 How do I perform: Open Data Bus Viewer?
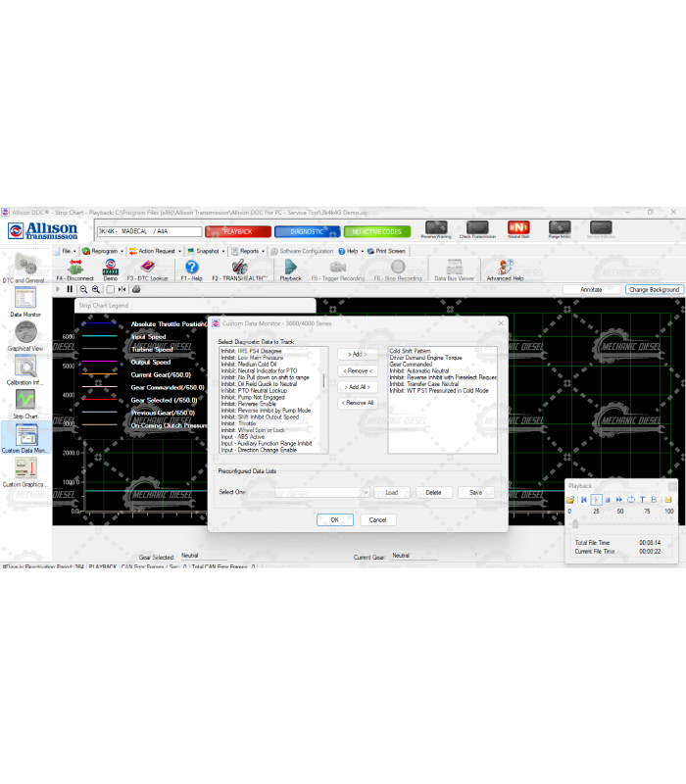point(454,268)
